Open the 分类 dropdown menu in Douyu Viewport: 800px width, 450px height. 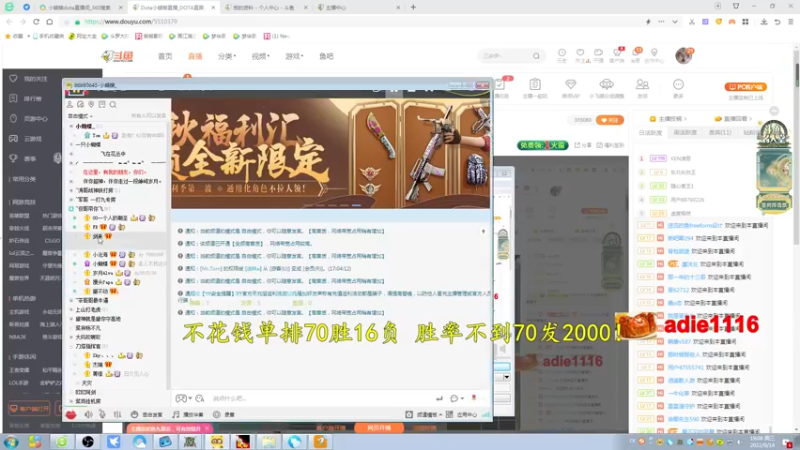(x=227, y=56)
